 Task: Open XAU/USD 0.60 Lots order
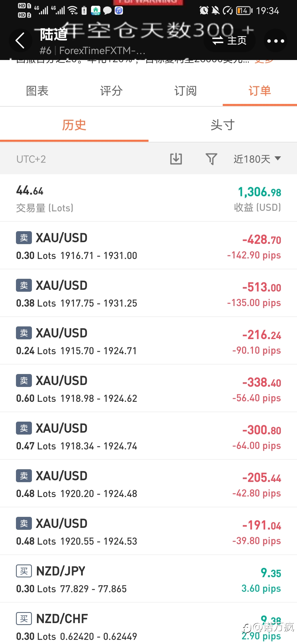point(148,388)
